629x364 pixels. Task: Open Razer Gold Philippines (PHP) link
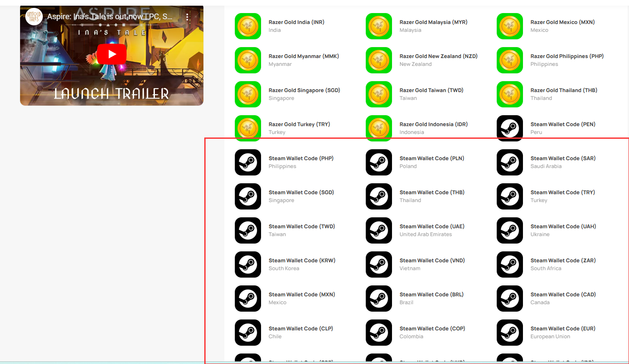(x=567, y=56)
